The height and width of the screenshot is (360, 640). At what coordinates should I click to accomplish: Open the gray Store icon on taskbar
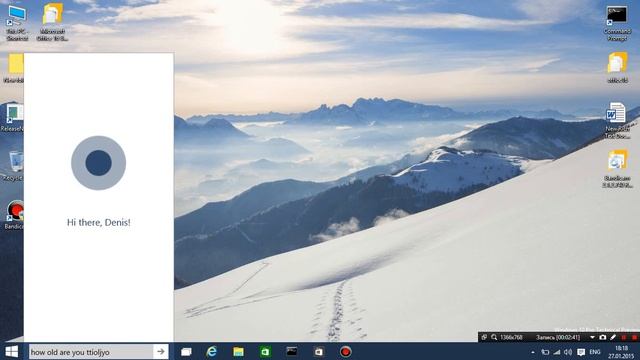pyautogui.click(x=318, y=351)
